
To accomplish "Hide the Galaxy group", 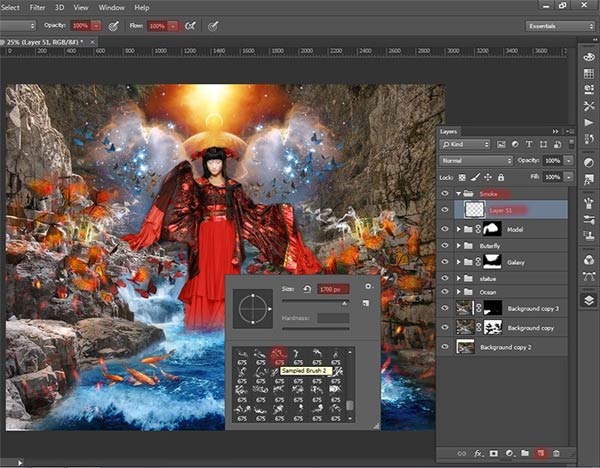I will pos(444,262).
